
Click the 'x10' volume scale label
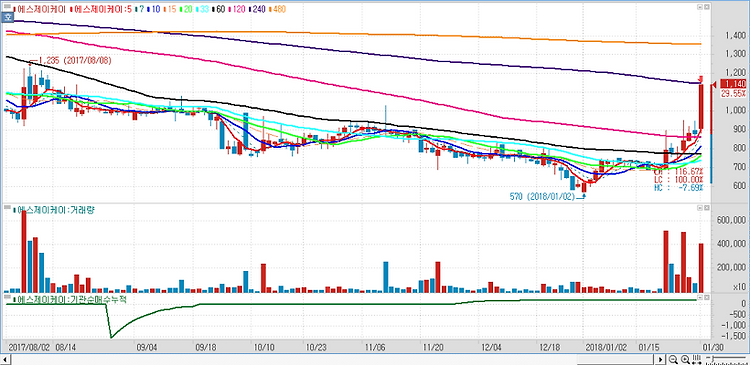pyautogui.click(x=740, y=287)
